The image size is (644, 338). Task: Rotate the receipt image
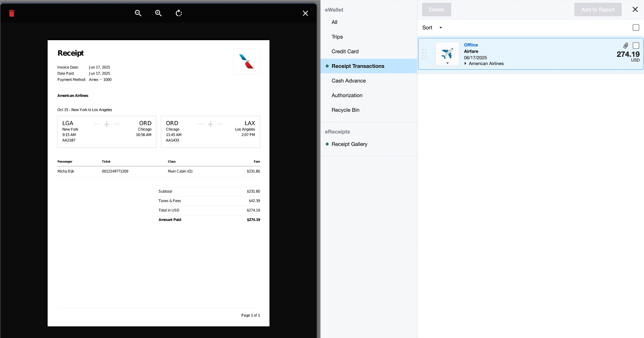click(x=179, y=13)
